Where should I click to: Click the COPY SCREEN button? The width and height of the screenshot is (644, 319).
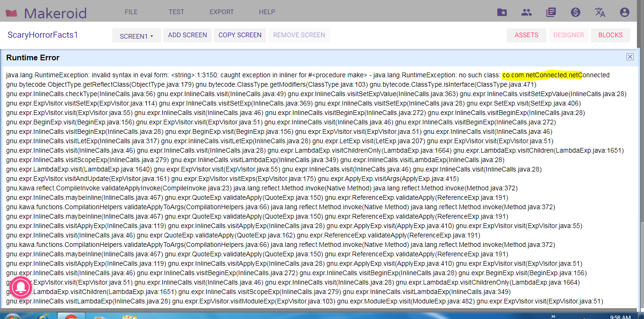click(240, 35)
